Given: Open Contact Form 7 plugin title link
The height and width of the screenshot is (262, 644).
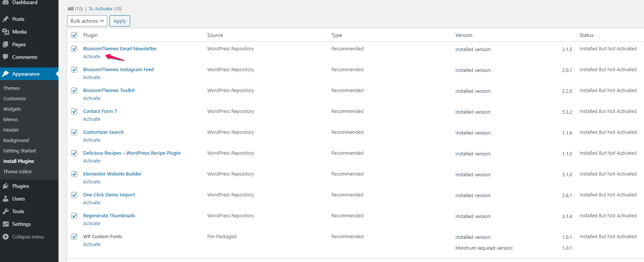Looking at the screenshot, I should [x=100, y=111].
